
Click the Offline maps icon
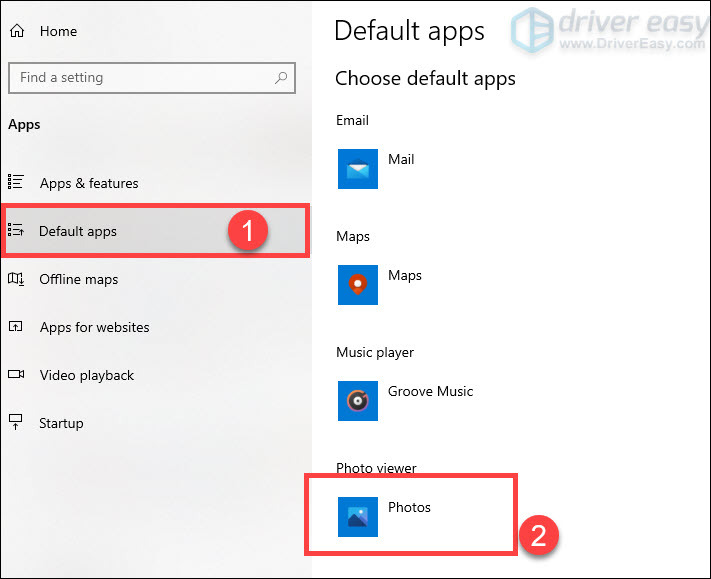tap(16, 278)
